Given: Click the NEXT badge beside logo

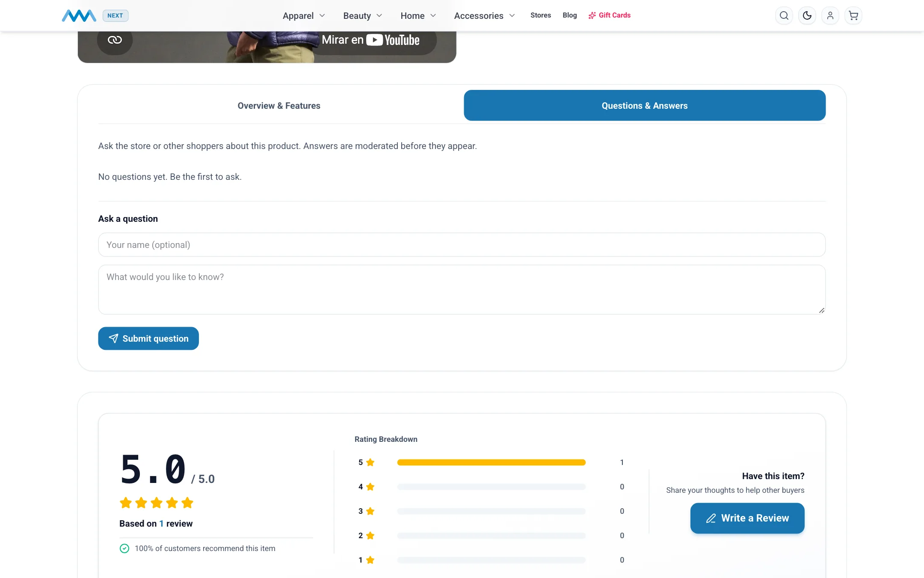Looking at the screenshot, I should 115,15.
